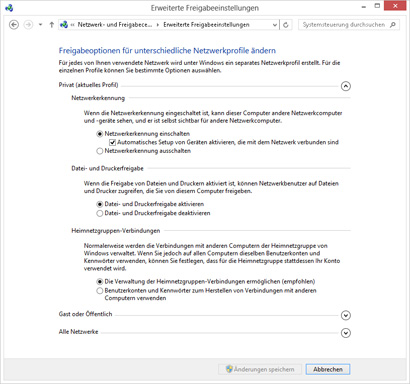Click the Heimnetzgruppen-Verbindungen heading
The width and height of the screenshot is (410, 384).
tap(116, 231)
